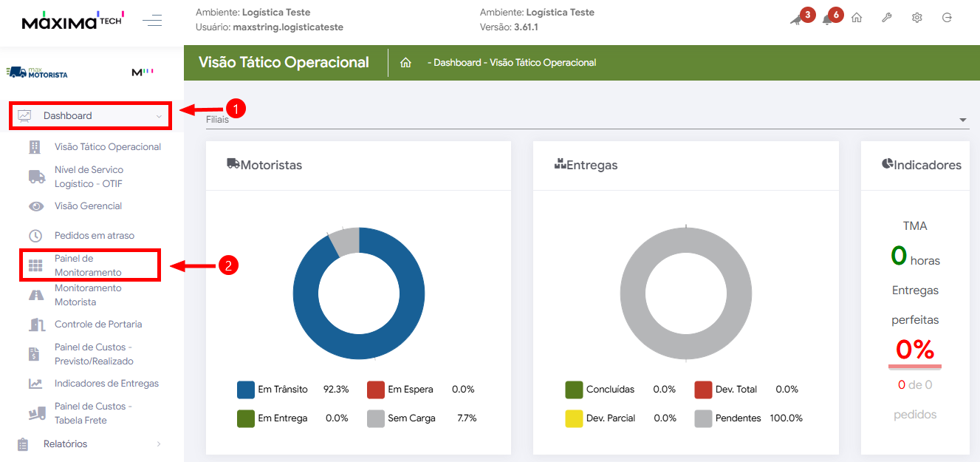Click the logout icon in header
Viewport: 980px width, 462px height.
[947, 18]
